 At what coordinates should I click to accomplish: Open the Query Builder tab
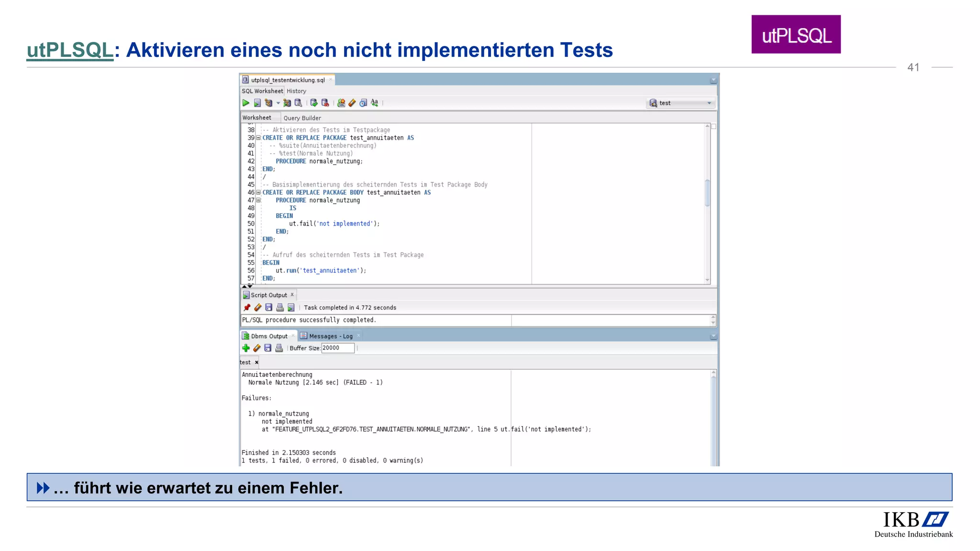(302, 118)
